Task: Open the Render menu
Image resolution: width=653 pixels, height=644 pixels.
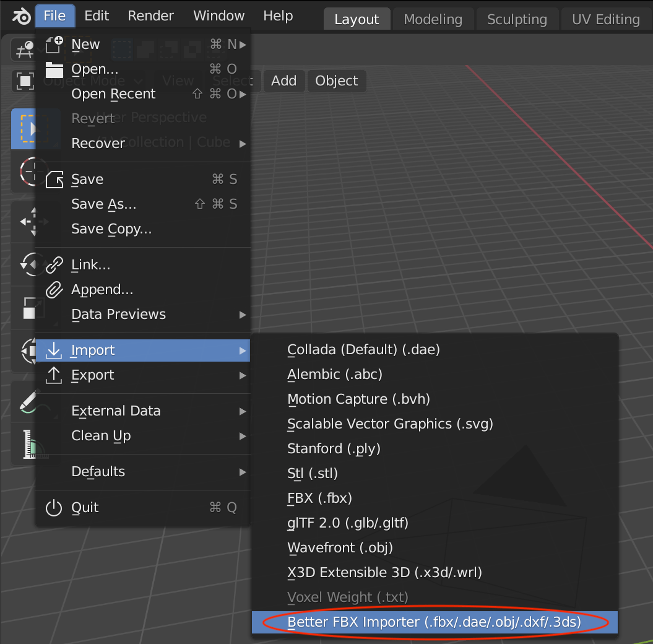Action: [x=150, y=15]
